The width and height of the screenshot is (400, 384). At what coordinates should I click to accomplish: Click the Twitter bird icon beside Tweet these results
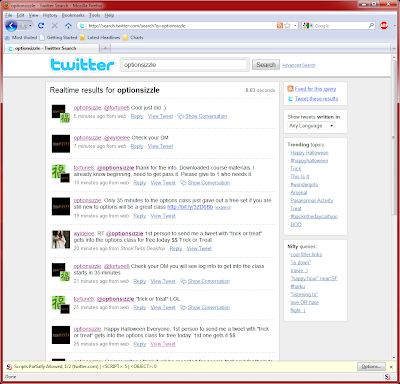290,99
